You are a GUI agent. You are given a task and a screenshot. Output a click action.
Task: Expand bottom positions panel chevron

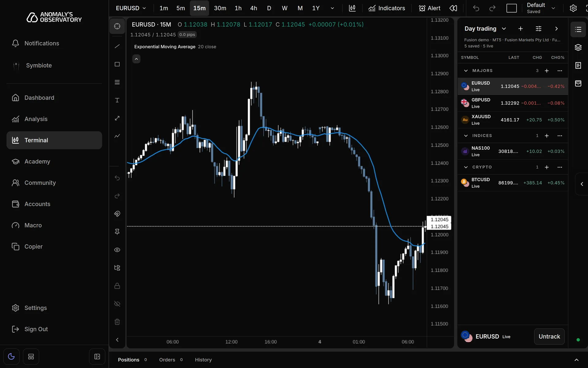(576, 360)
